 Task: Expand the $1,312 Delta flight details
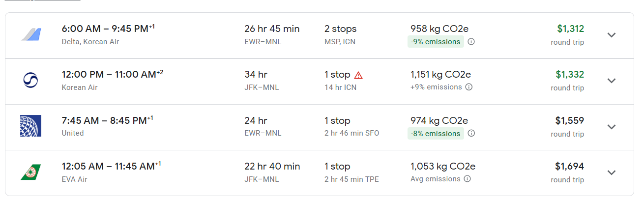coord(611,35)
